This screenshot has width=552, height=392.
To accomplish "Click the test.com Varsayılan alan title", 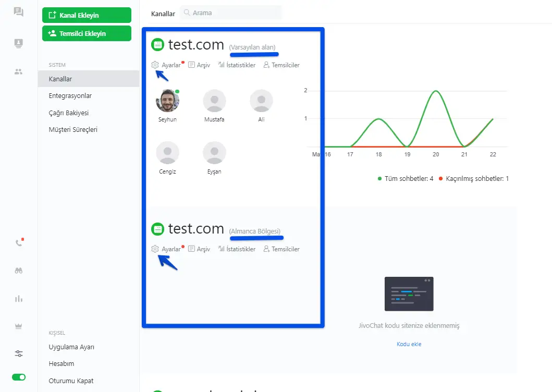I will 196,45.
